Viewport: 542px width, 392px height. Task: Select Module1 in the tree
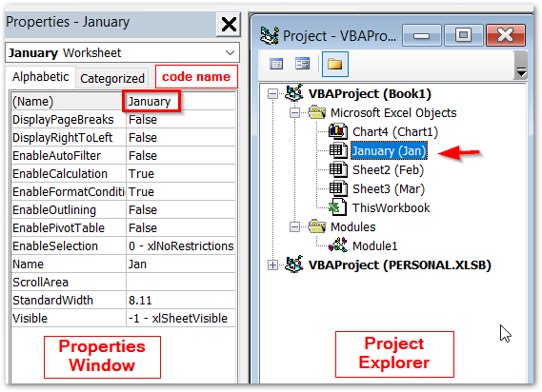[374, 245]
